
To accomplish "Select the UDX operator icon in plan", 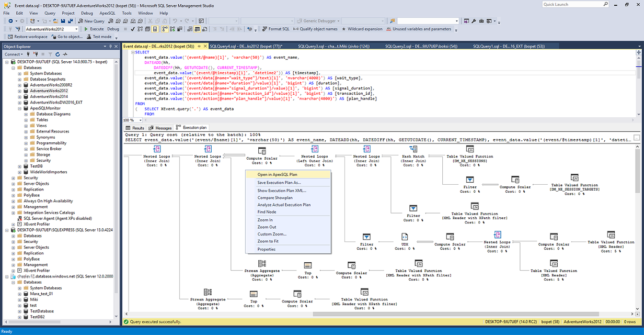I will coord(405,237).
